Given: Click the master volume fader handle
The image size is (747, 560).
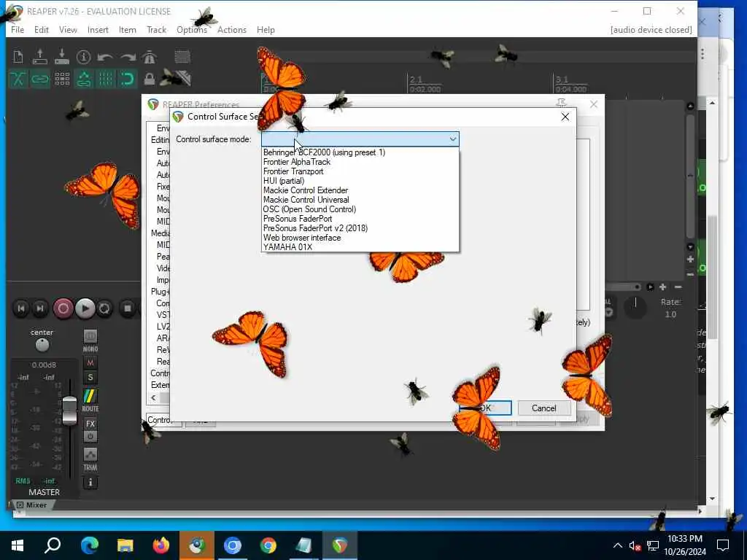Looking at the screenshot, I should (69, 410).
